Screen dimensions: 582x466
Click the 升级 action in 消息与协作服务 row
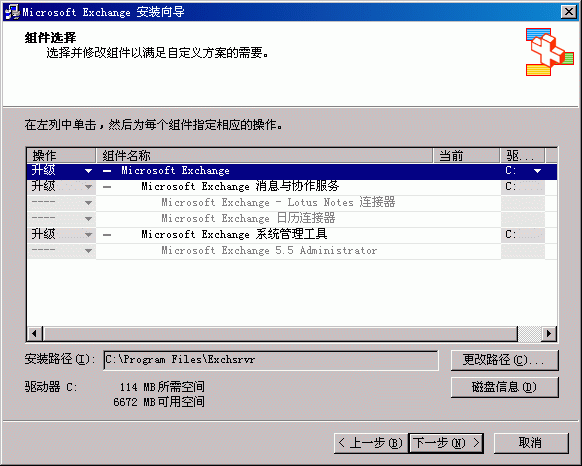tap(43, 186)
